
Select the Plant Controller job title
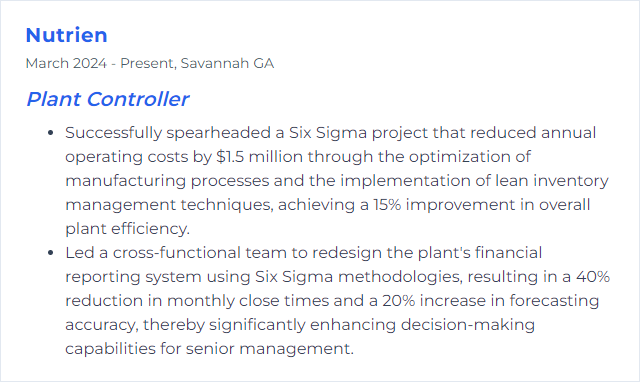107,99
